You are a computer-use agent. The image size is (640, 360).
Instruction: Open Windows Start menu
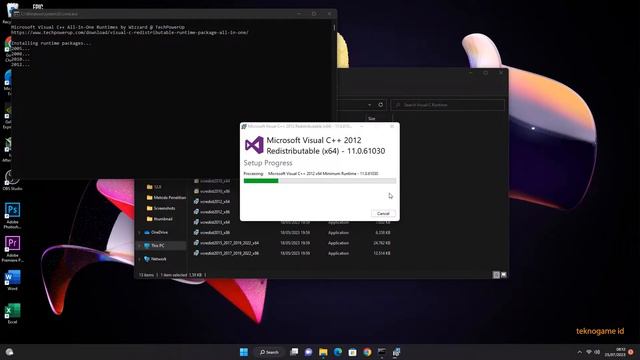tap(244, 352)
